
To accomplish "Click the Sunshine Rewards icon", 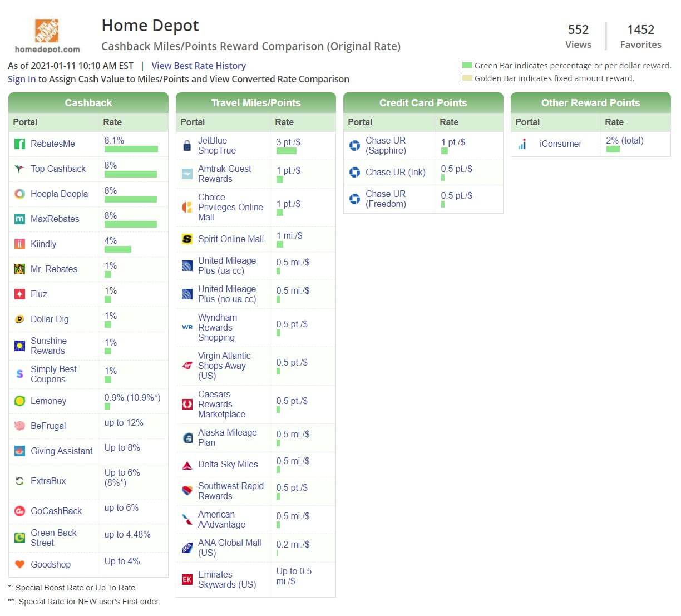I will [x=19, y=346].
